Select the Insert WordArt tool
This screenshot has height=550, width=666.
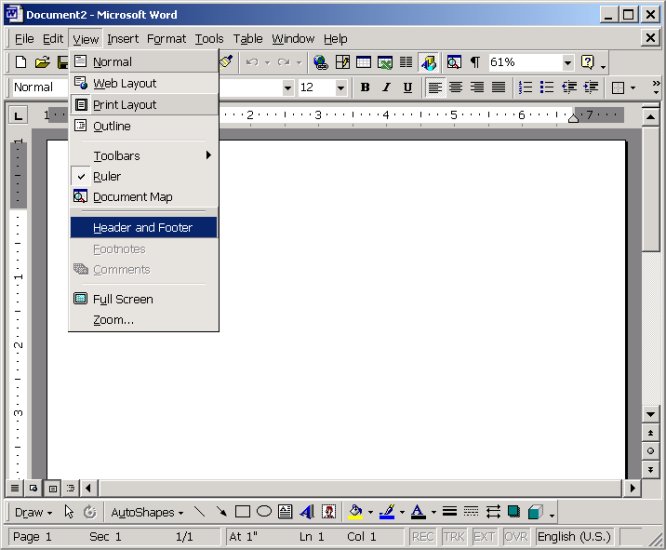306,512
